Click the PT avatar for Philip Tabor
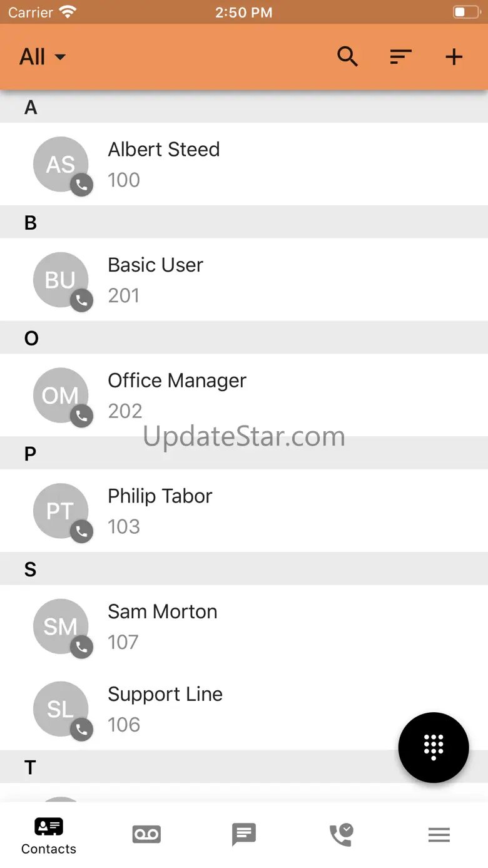Image resolution: width=488 pixels, height=868 pixels. pos(60,511)
